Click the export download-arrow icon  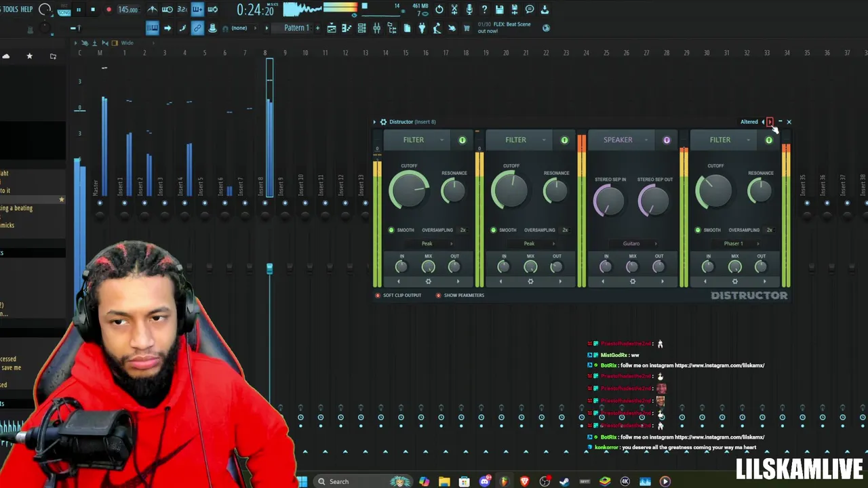(545, 9)
